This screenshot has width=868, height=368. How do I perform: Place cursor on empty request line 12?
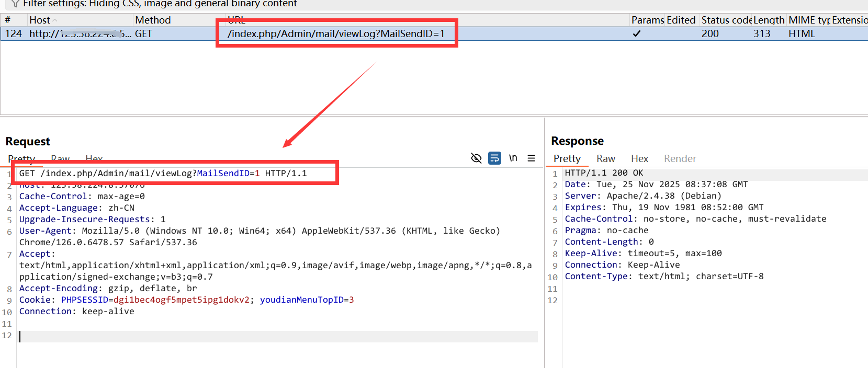pyautogui.click(x=278, y=336)
